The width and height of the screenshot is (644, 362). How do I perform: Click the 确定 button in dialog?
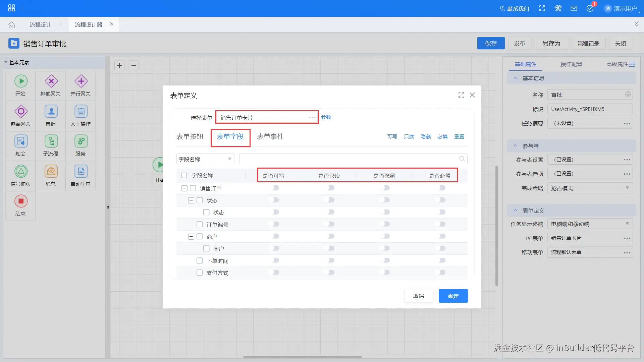[453, 296]
